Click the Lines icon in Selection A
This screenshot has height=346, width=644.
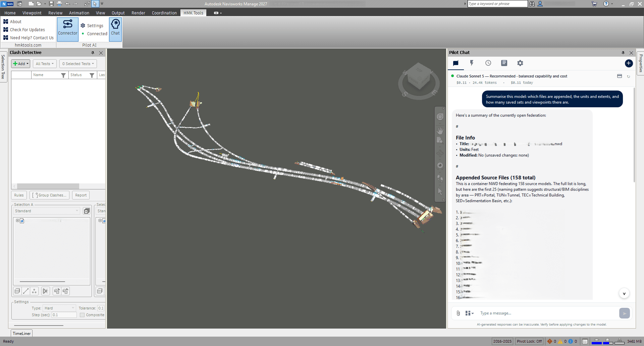[x=26, y=291]
